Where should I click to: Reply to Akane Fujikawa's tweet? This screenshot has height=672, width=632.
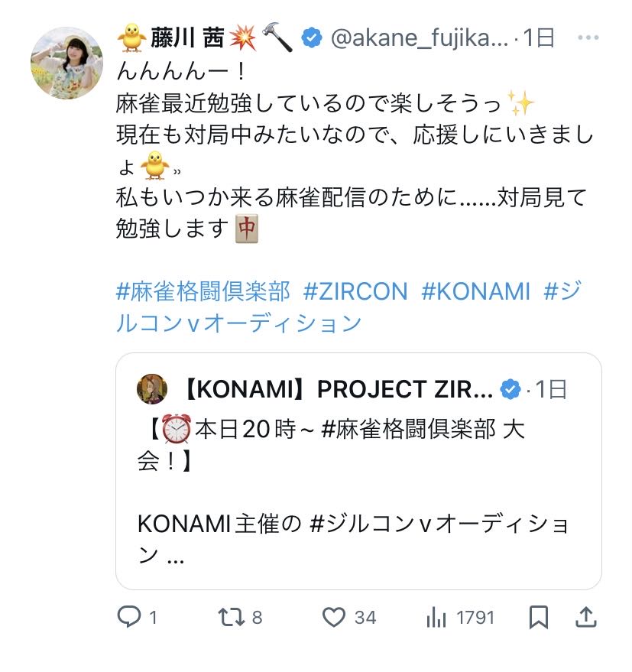(x=128, y=617)
